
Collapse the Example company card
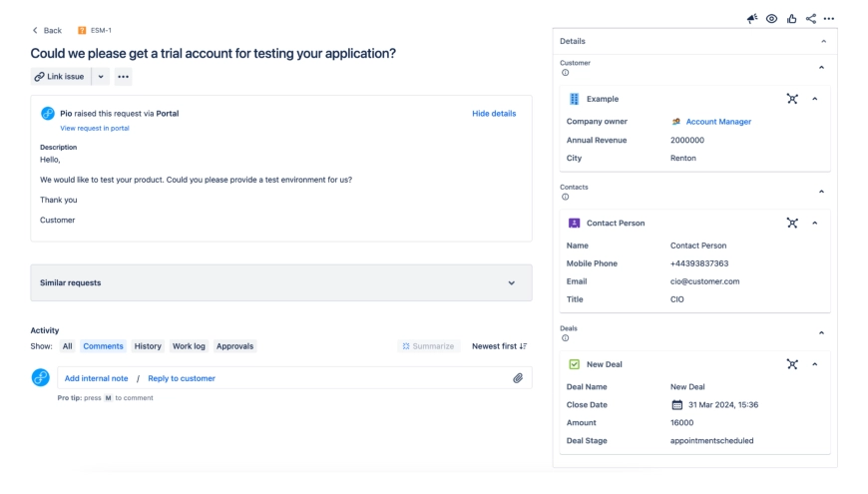pyautogui.click(x=815, y=99)
